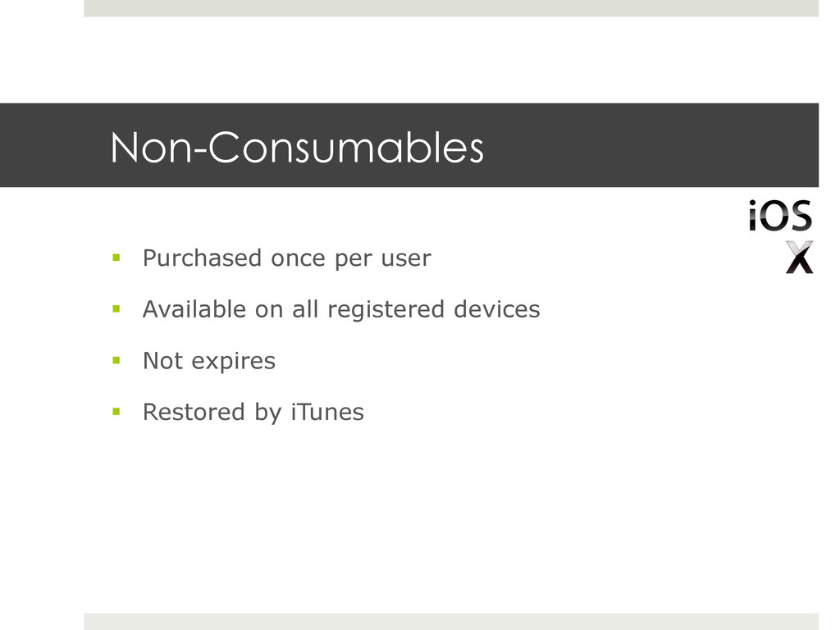The image size is (840, 630).
Task: Select 'Available on all registered devices' line
Action: point(341,310)
